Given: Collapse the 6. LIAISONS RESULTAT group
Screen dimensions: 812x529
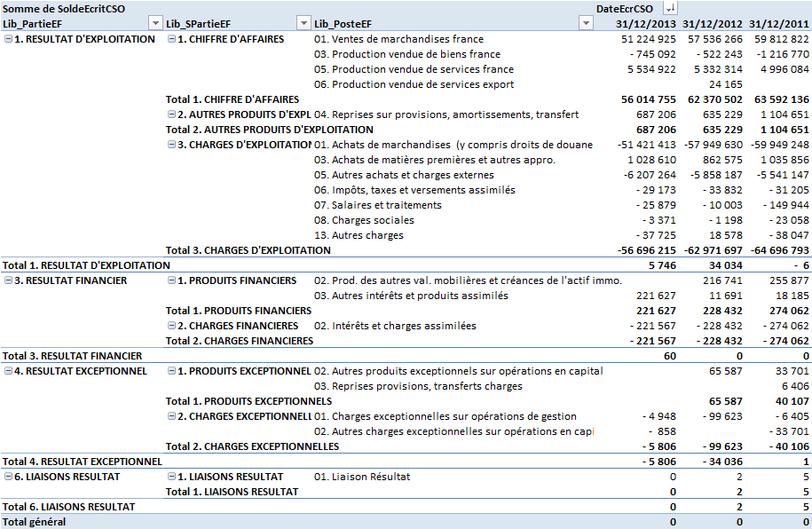Looking at the screenshot, I should coord(8,477).
